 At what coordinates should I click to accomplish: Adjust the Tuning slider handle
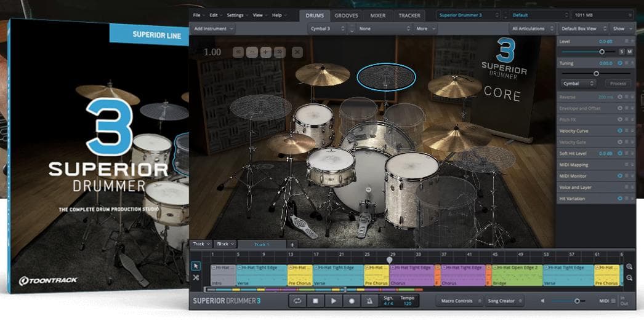click(595, 73)
